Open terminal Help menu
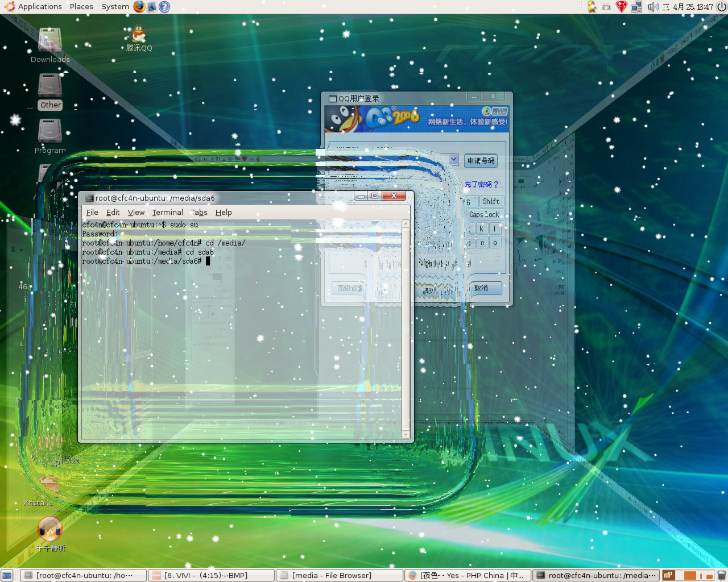Viewport: 728px width, 582px height. (224, 213)
